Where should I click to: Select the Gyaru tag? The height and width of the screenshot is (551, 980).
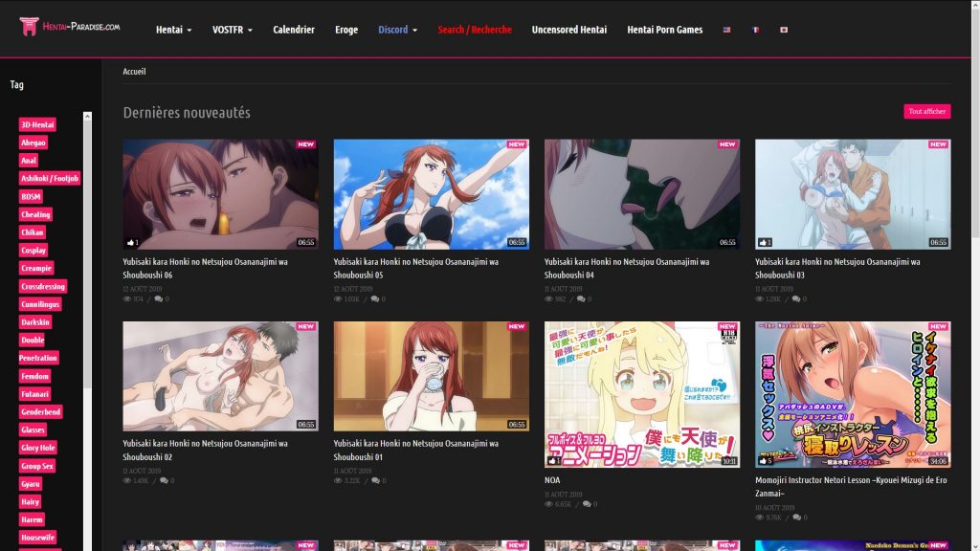[x=30, y=483]
